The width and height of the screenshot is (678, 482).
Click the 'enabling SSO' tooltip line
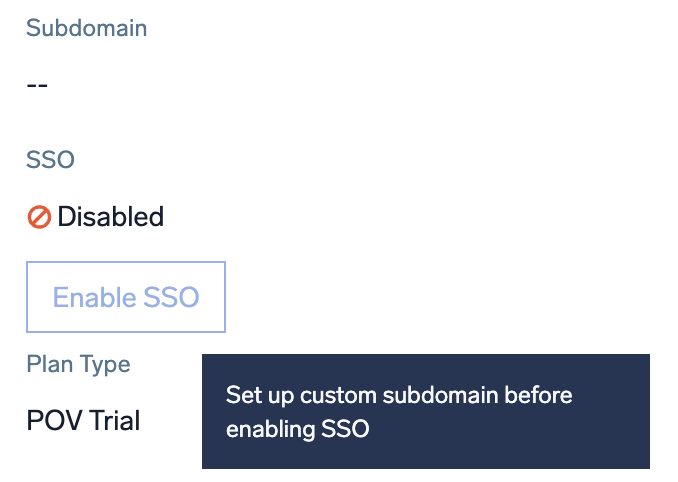click(x=298, y=430)
